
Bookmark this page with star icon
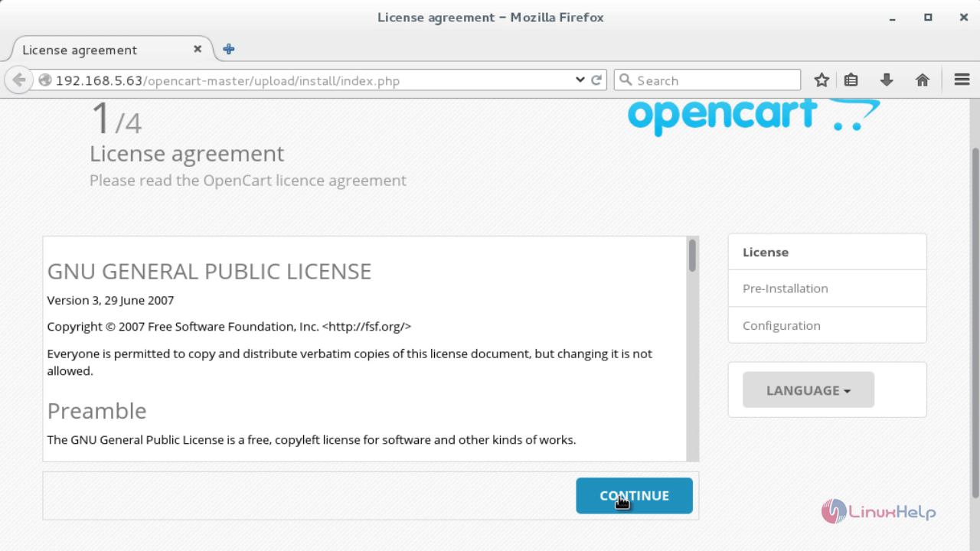pos(822,80)
